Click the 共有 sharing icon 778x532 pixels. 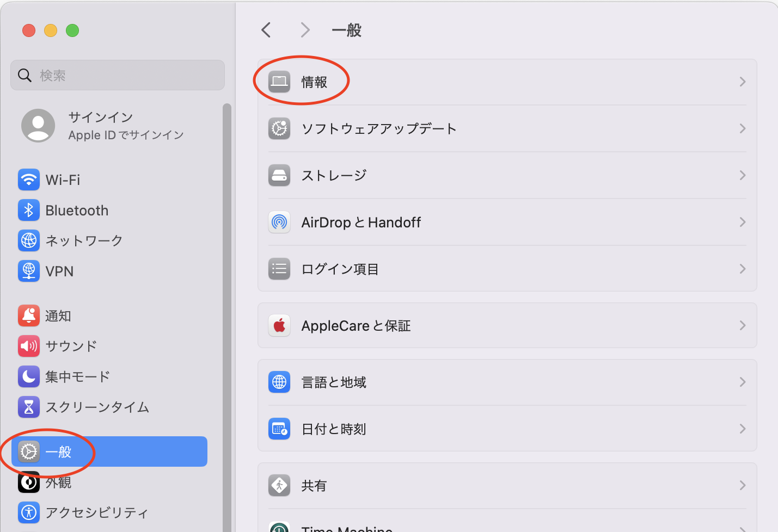[279, 485]
